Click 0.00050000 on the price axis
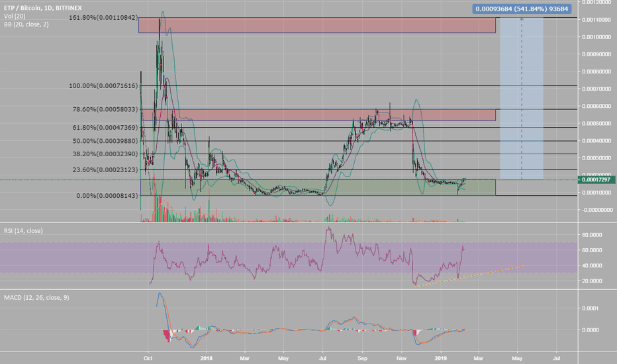617x364 pixels. (x=597, y=124)
